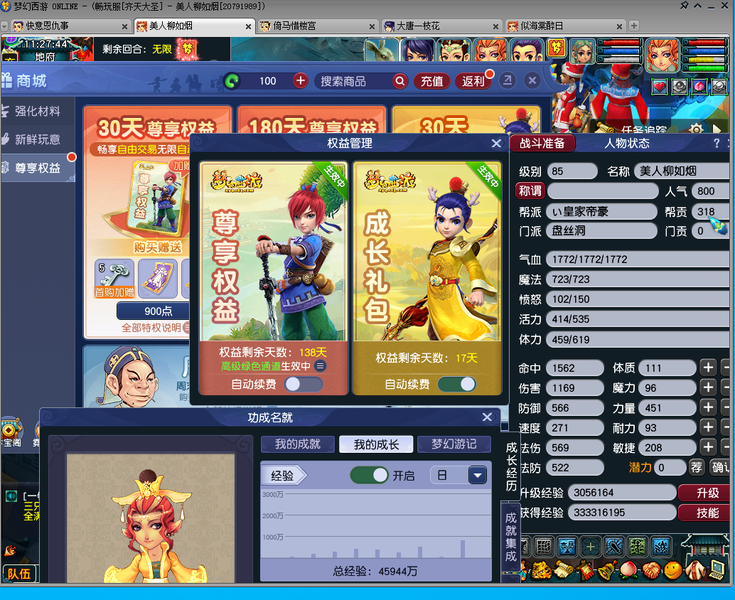The width and height of the screenshot is (735, 600).
Task: Click the 充值 recharge button
Action: click(x=432, y=82)
